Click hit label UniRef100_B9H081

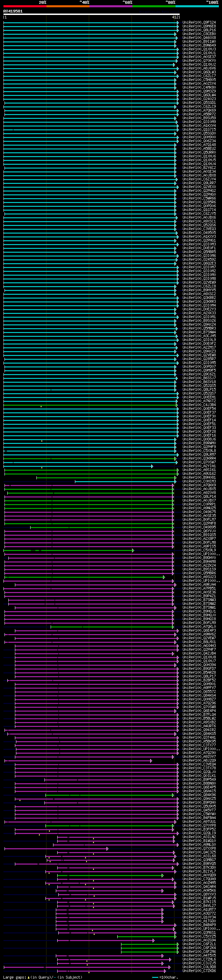point(199,477)
